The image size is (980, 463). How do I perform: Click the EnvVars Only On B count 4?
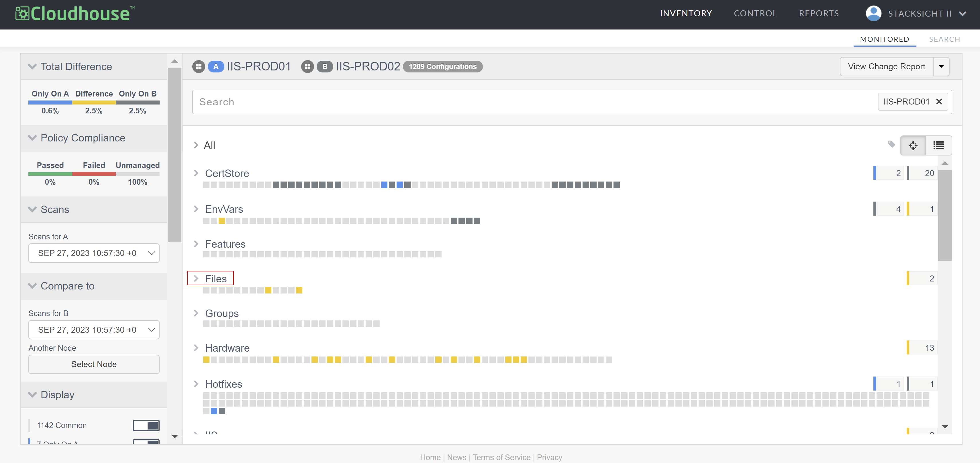click(889, 209)
